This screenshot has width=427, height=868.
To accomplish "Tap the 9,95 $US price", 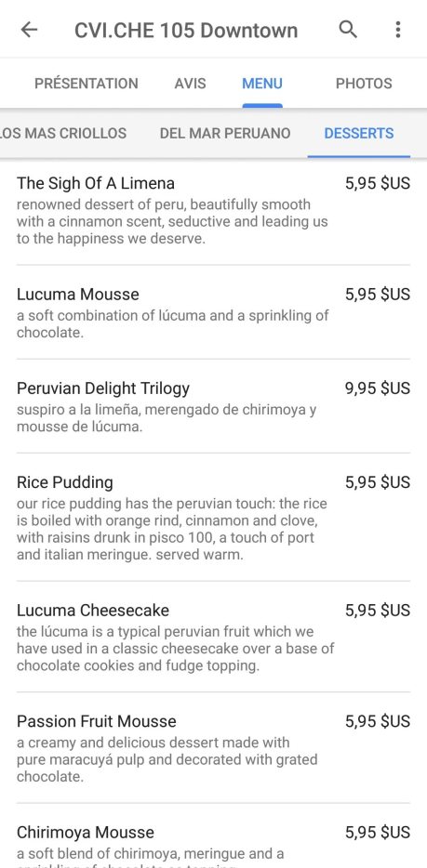I will [x=377, y=388].
